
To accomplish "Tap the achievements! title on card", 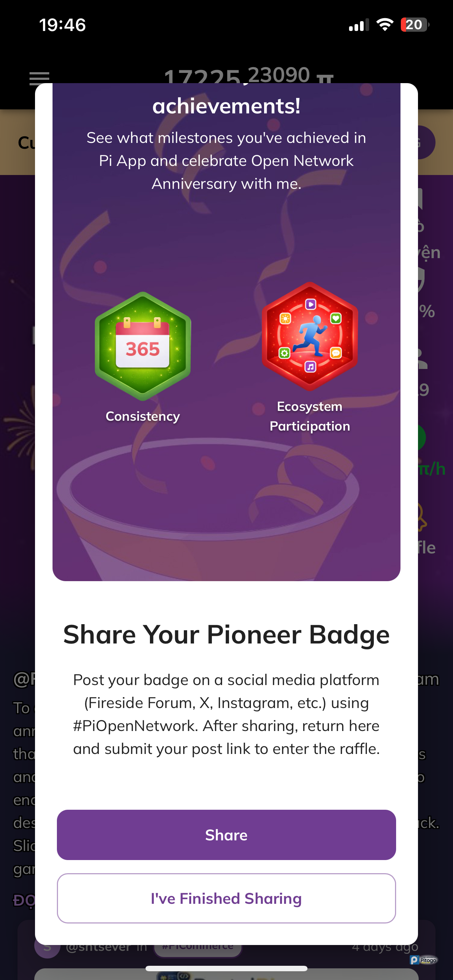I will pyautogui.click(x=226, y=106).
